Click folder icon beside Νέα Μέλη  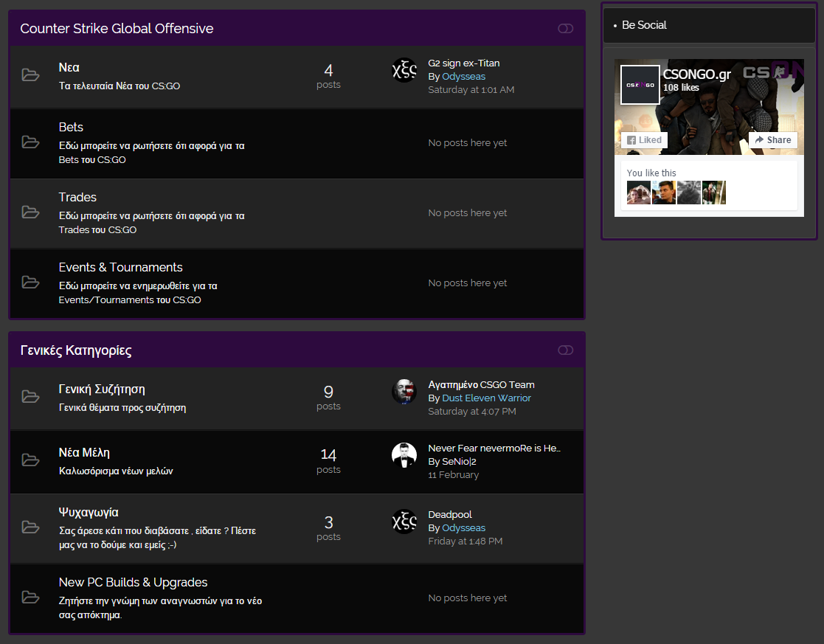point(30,460)
